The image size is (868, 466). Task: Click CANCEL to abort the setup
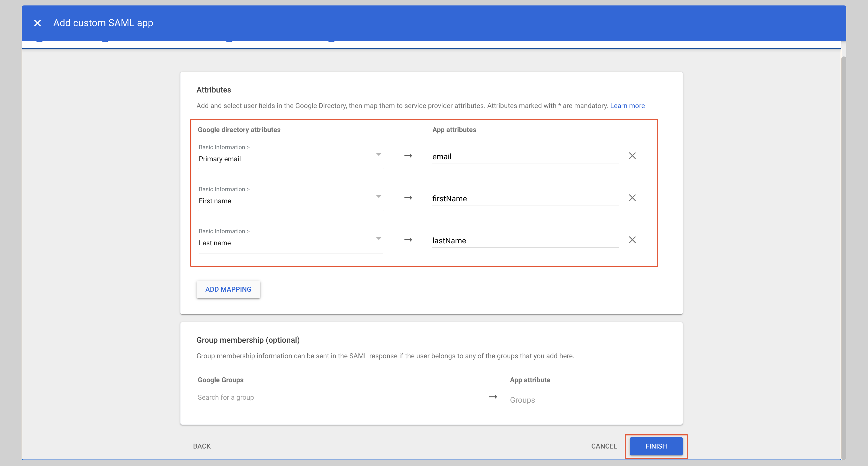click(604, 446)
